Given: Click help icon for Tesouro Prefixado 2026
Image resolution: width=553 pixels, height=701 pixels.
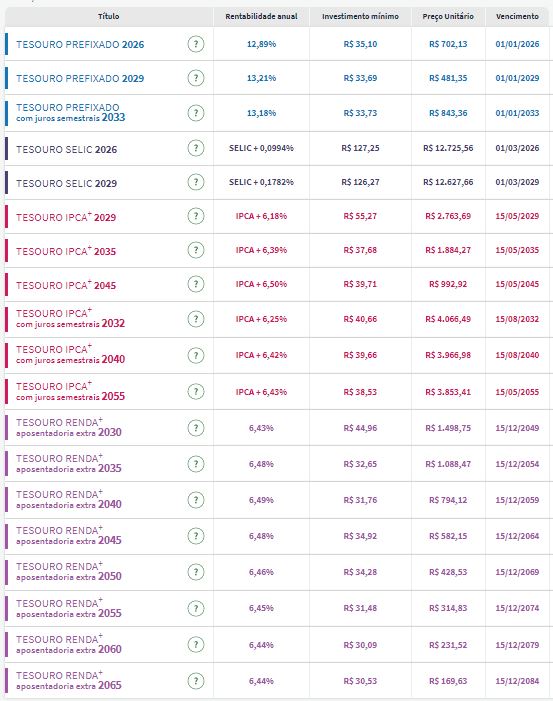Looking at the screenshot, I should [x=196, y=44].
